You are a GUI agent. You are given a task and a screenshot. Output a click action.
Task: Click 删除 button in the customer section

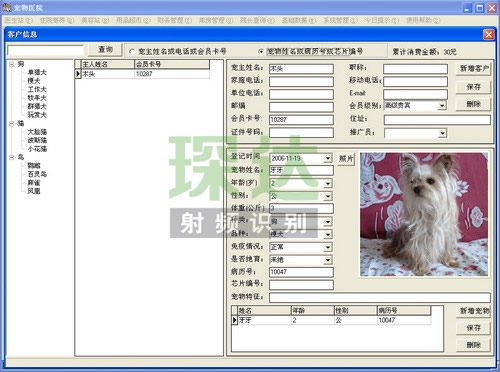click(x=473, y=104)
